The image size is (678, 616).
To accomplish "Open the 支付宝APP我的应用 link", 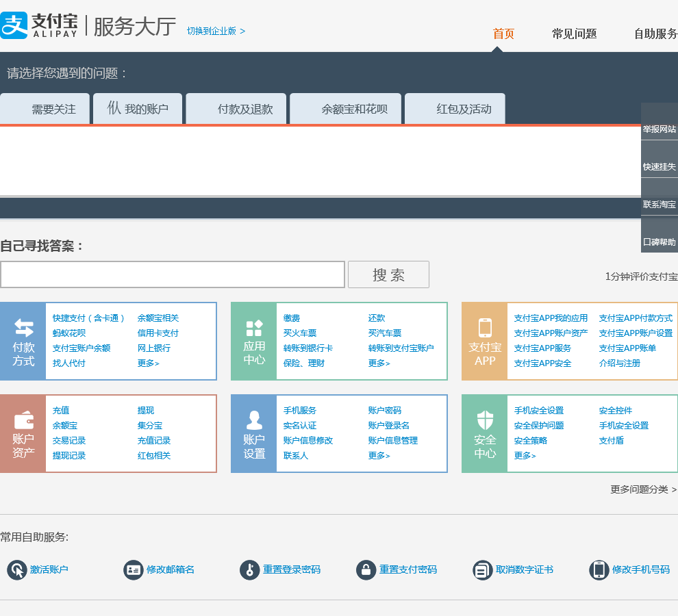I will pos(551,318).
